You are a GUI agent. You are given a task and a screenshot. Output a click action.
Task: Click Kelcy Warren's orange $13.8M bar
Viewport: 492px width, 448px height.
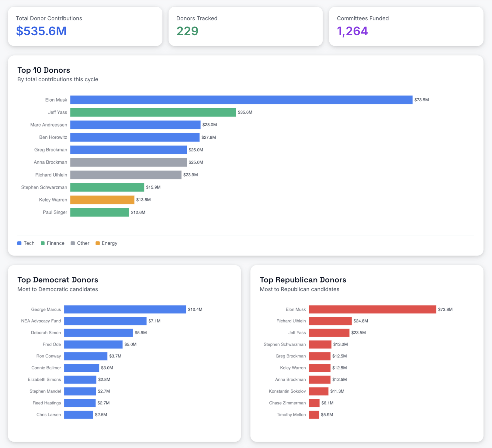[102, 200]
